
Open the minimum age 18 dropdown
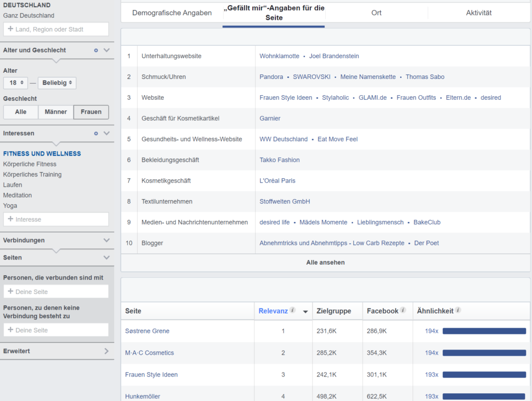click(16, 83)
